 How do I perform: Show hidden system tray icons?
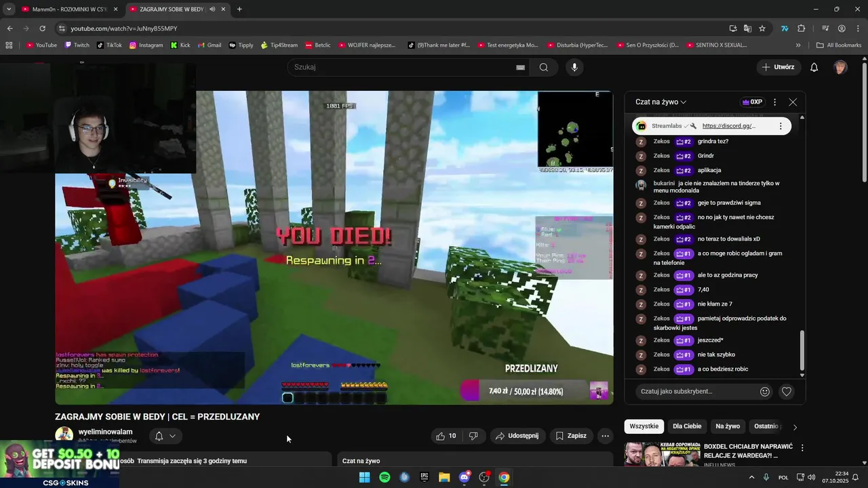pyautogui.click(x=751, y=477)
